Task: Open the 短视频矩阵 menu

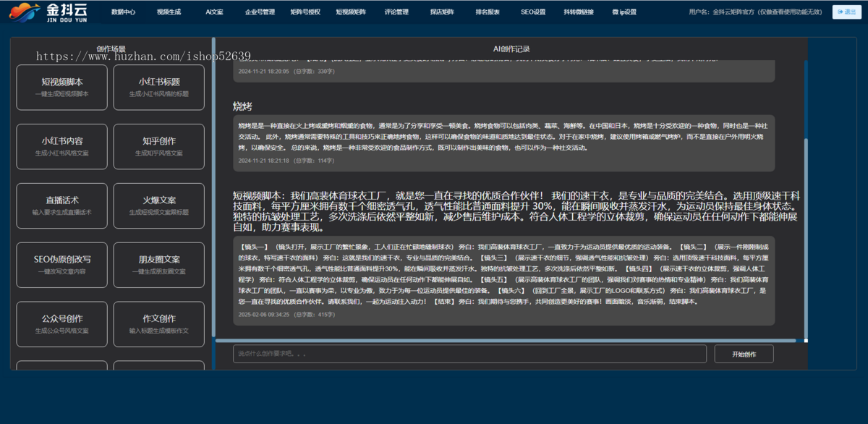Action: 351,12
